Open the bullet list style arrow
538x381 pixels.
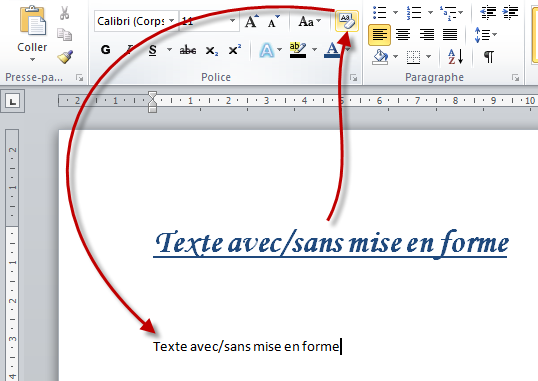click(395, 13)
